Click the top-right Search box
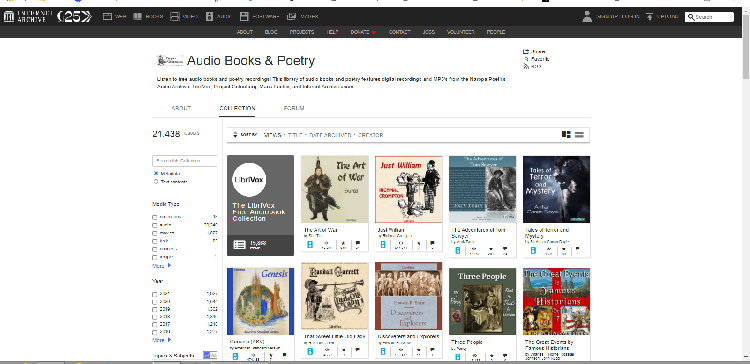Screen dimensions: 750x364 click(709, 17)
